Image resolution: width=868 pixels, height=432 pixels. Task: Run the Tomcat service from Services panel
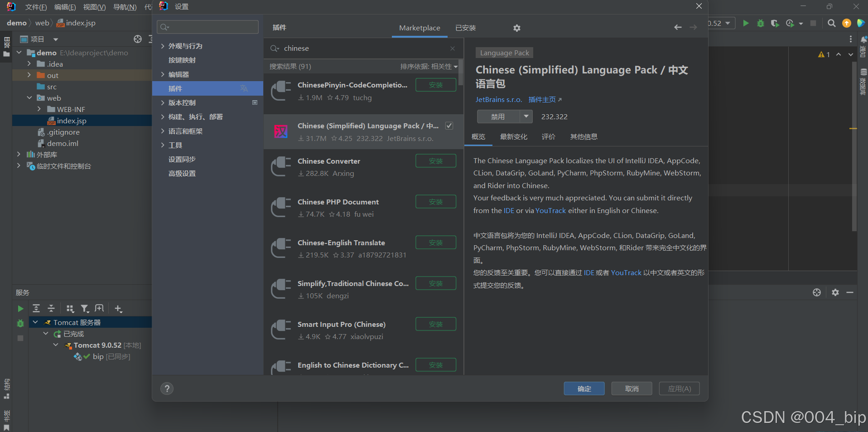coord(20,309)
